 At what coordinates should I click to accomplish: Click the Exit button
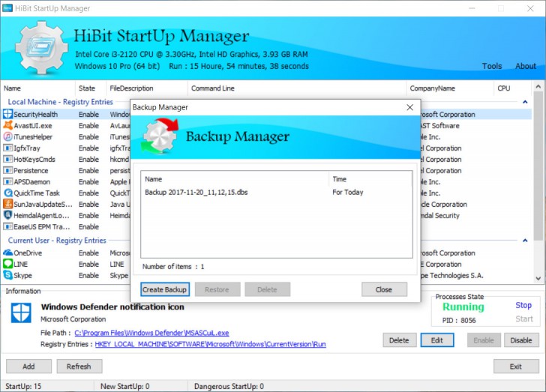(516, 367)
